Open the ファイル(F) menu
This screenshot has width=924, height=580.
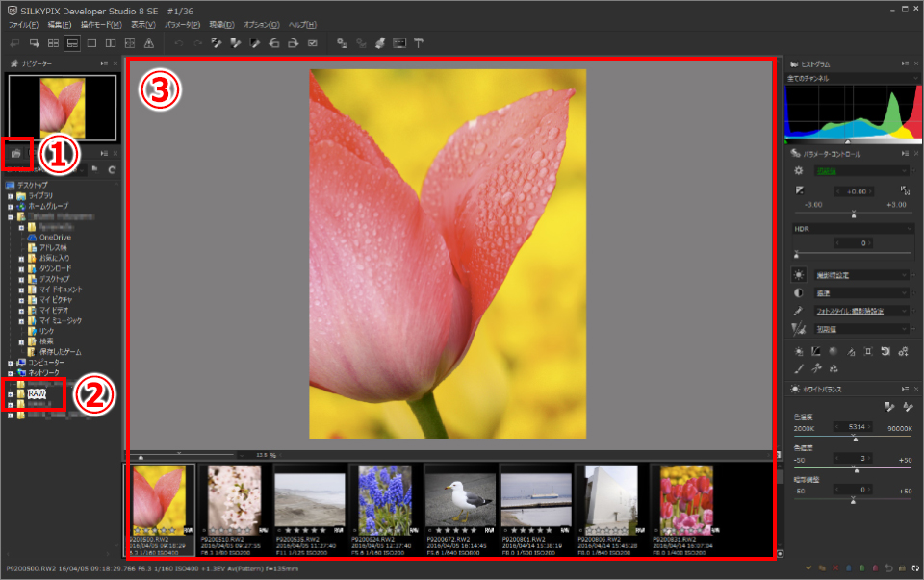coord(24,23)
